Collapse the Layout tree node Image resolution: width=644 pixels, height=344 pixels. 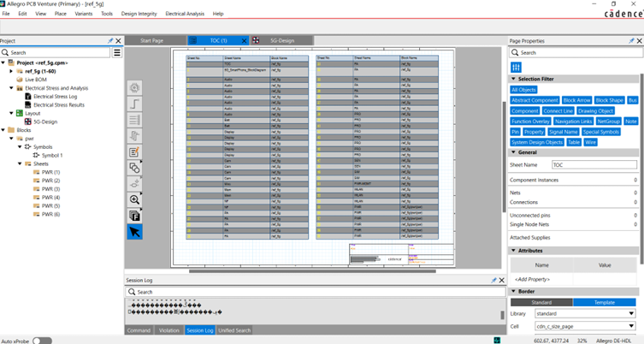point(11,113)
